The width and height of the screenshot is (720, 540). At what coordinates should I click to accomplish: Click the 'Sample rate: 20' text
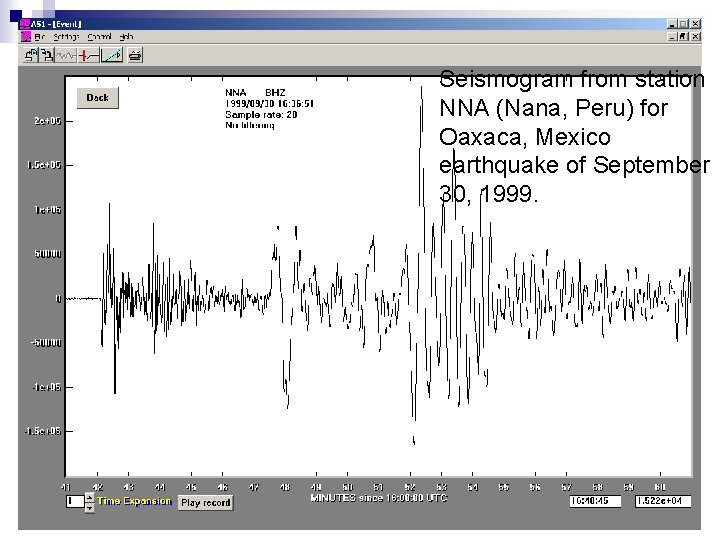(x=261, y=115)
